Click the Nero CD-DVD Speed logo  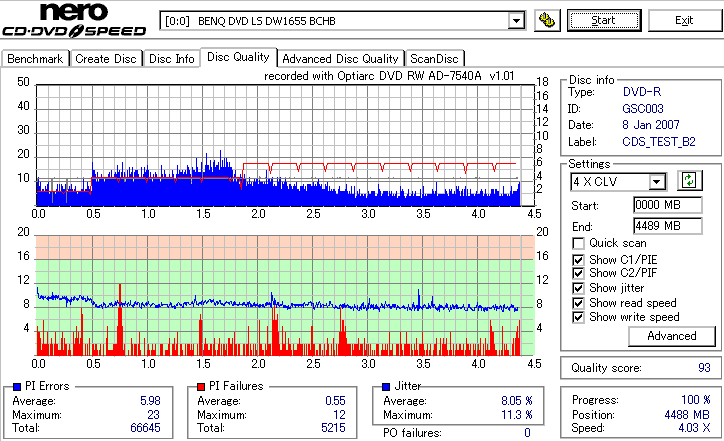[x=74, y=20]
